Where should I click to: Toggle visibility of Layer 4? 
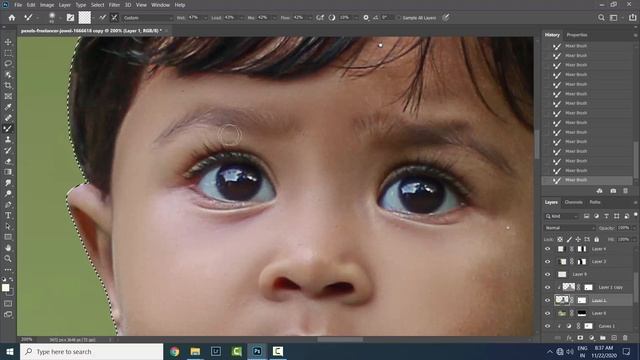(x=548, y=249)
